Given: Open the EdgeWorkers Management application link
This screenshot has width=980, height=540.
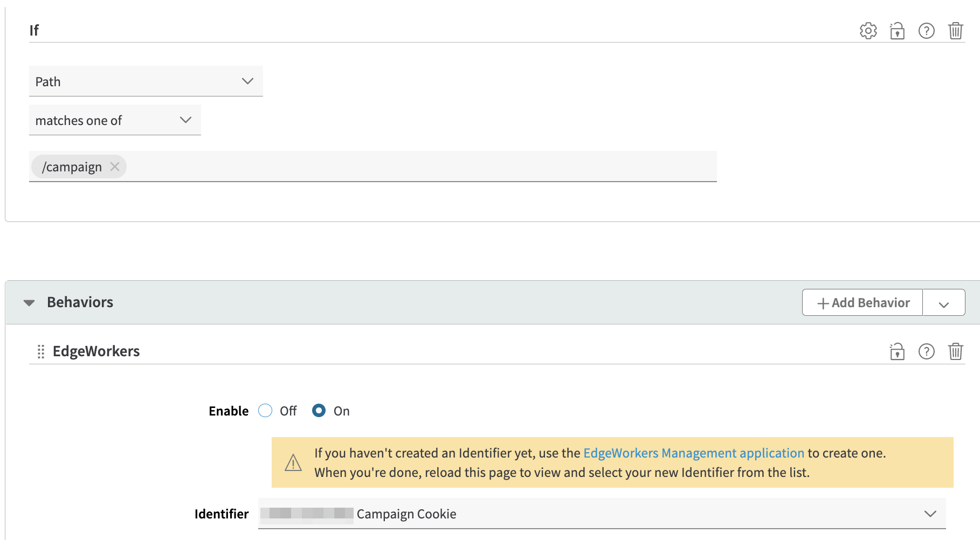Looking at the screenshot, I should (x=693, y=453).
